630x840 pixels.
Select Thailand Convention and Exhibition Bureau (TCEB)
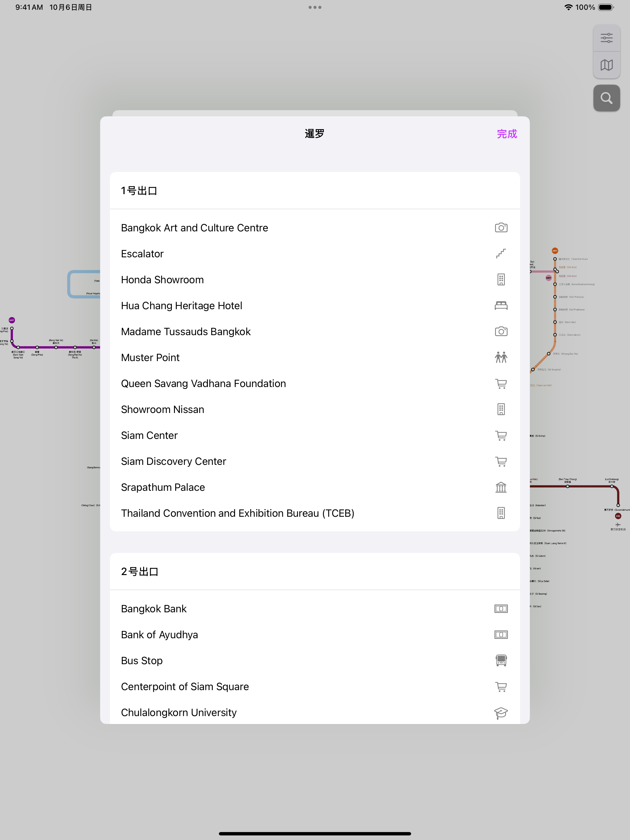pyautogui.click(x=315, y=513)
